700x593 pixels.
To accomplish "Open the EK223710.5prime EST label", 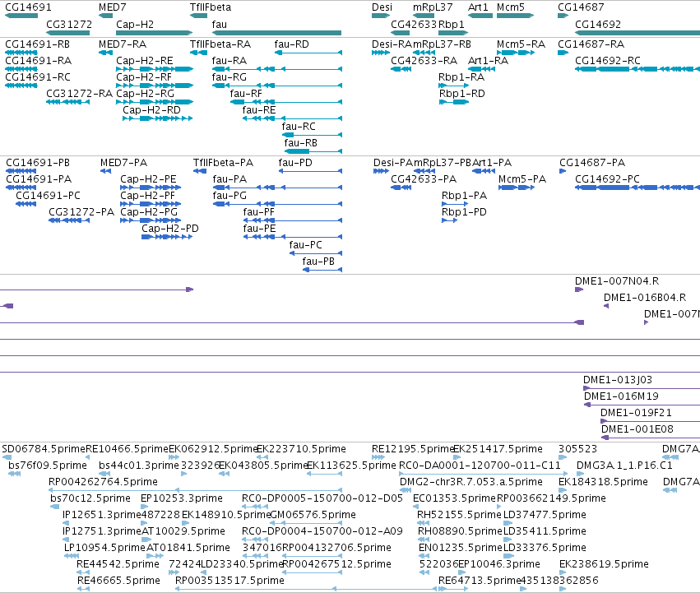I will pos(301,449).
